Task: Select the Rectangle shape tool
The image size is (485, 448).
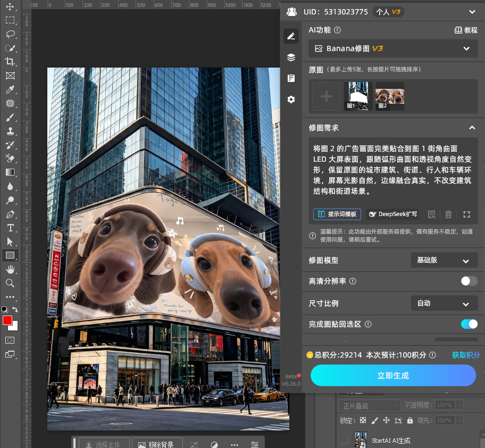Action: click(10, 255)
